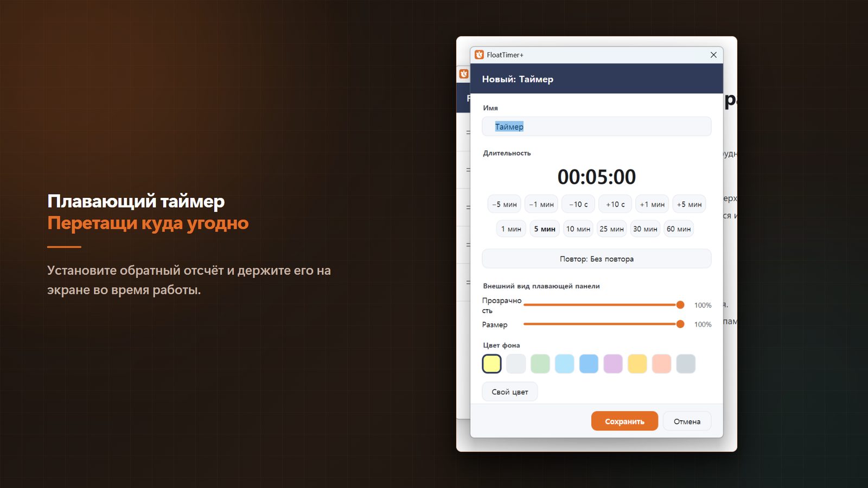Click the 00:05:00 duration display
This screenshot has height=488, width=868.
coord(596,177)
